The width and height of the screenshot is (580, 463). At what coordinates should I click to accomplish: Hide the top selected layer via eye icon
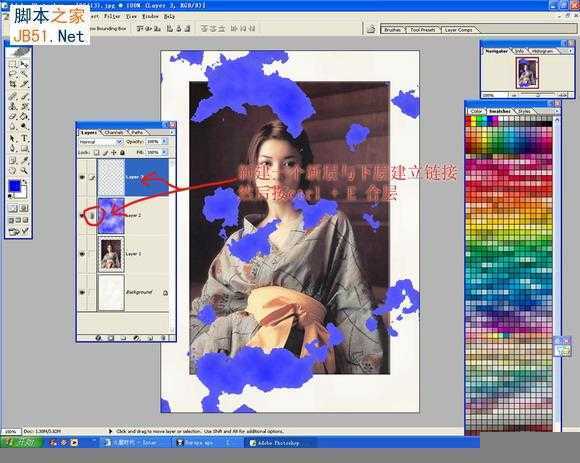(82, 177)
